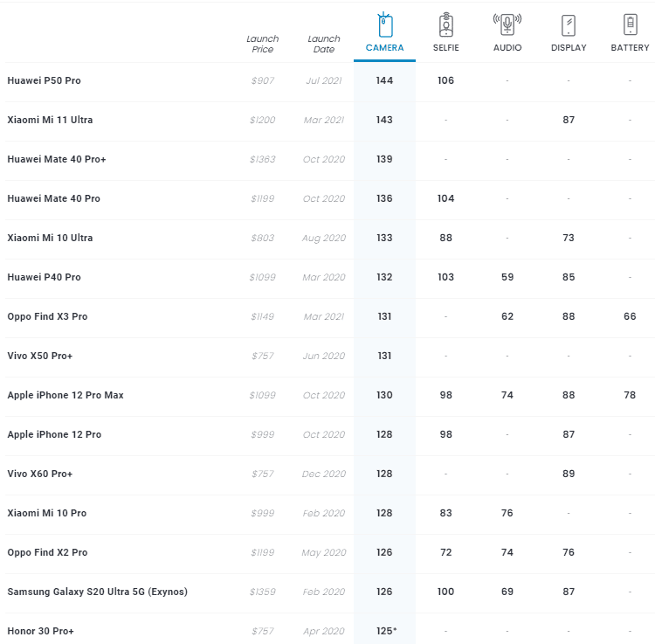Screen dimensions: 655x644
Task: Sort by Launch Price column header
Action: (x=262, y=44)
